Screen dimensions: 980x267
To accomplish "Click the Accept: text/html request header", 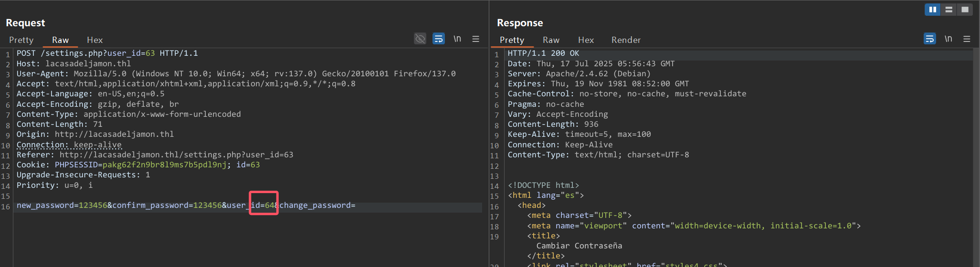I will [186, 84].
